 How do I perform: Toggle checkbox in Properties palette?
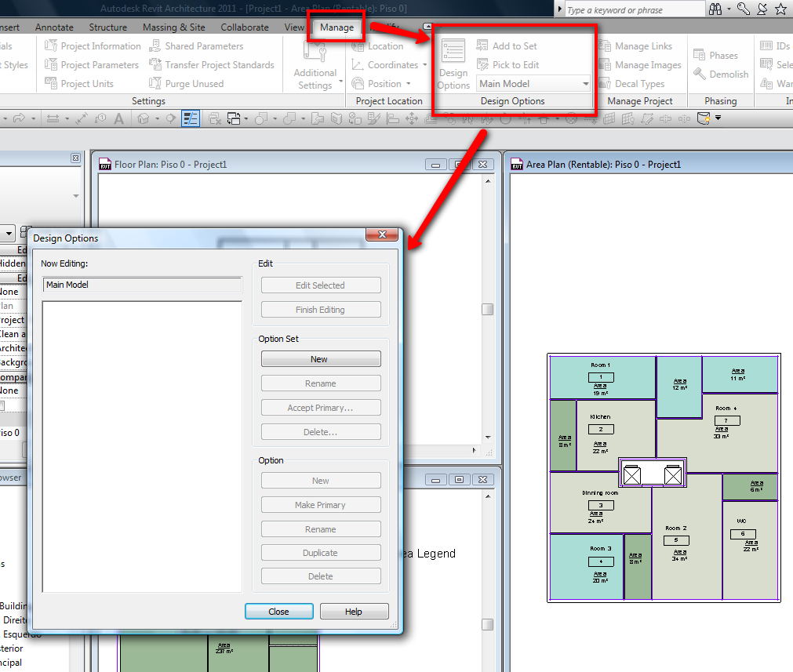pyautogui.click(x=2, y=405)
